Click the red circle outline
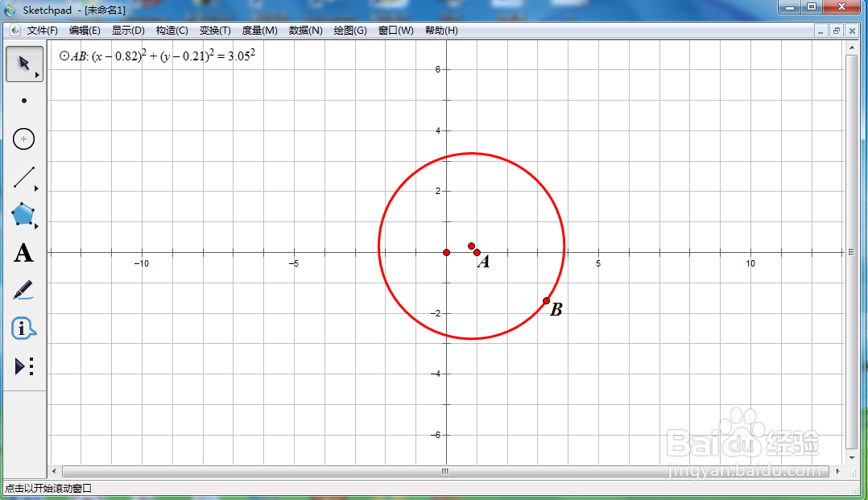The height and width of the screenshot is (500, 868). (472, 153)
